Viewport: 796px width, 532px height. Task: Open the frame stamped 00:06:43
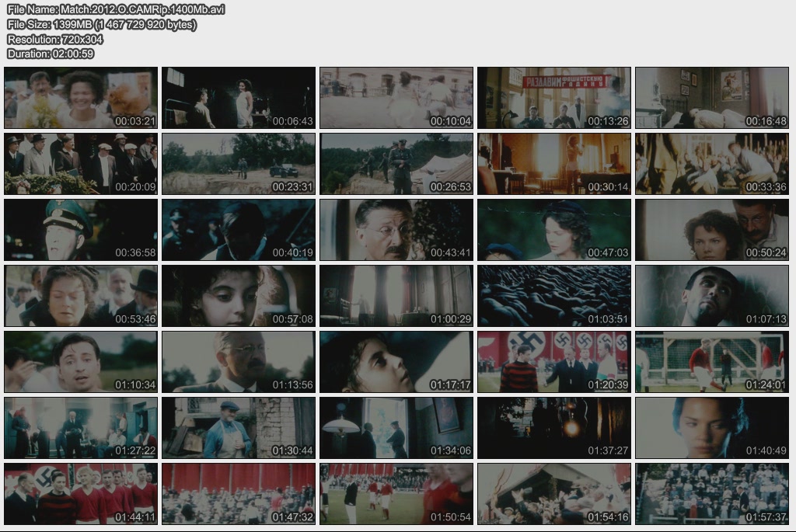point(239,97)
